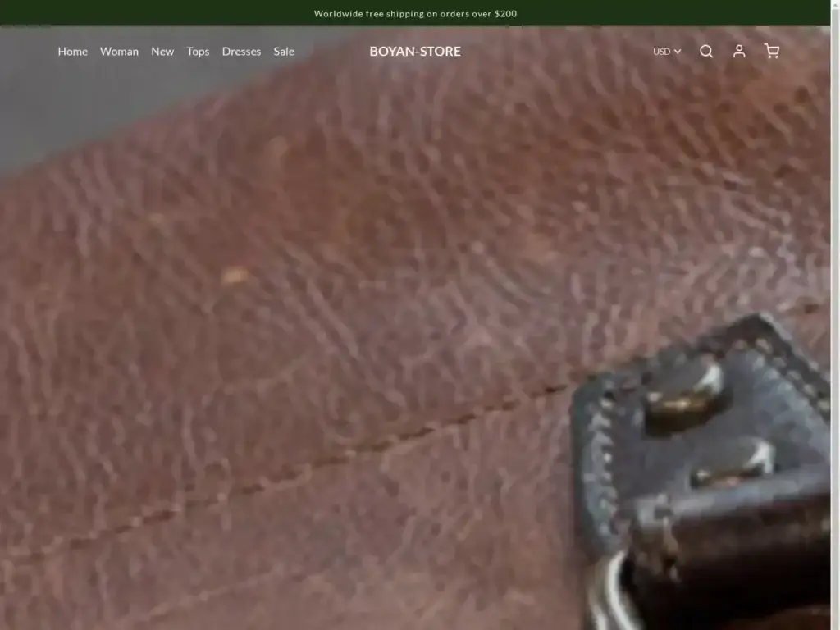Open the Woman category
Image resolution: width=840 pixels, height=630 pixels.
(x=119, y=52)
